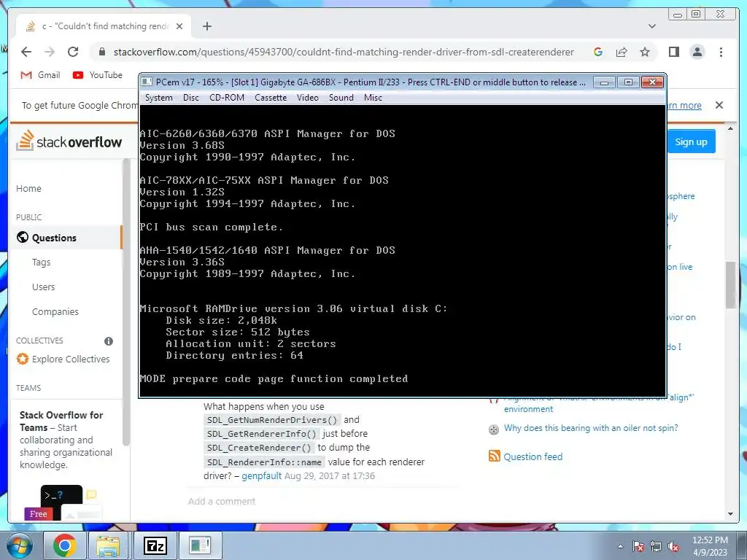Close the Stack Overflow tab

coord(179,26)
